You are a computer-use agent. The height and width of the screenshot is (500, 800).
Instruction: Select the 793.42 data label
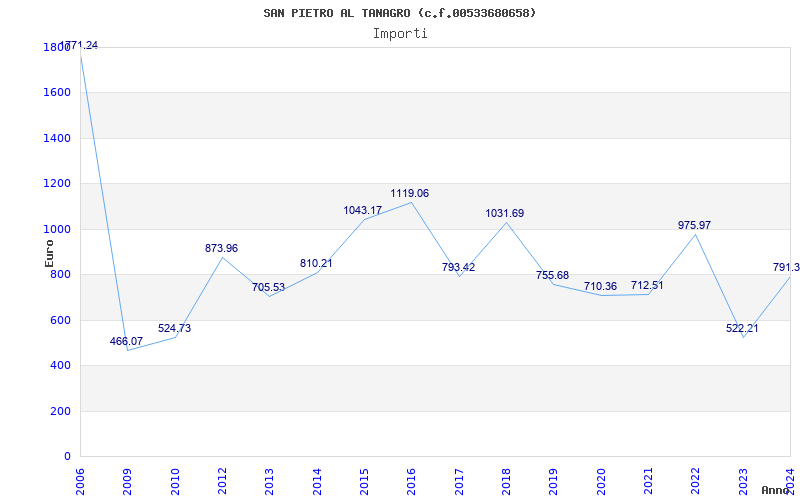[x=459, y=267]
